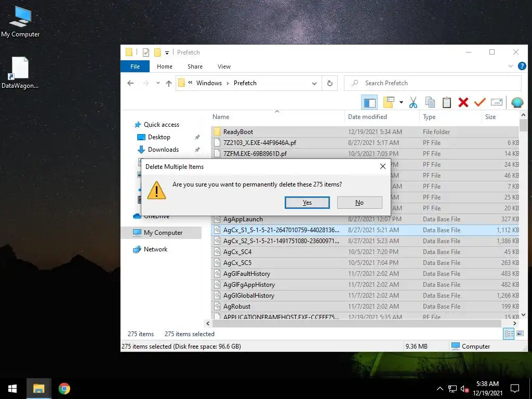Viewport: 532px width, 399px height.
Task: Select Network in navigation pane
Action: [155, 249]
